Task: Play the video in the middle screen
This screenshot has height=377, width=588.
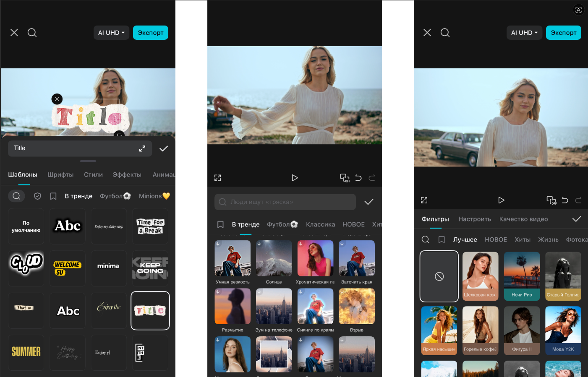Action: pos(295,178)
